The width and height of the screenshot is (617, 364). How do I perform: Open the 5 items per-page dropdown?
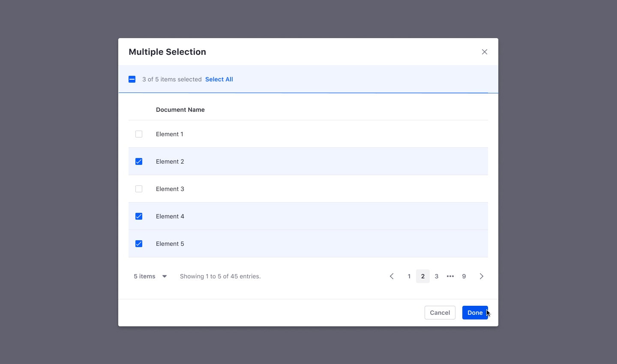coord(144,276)
